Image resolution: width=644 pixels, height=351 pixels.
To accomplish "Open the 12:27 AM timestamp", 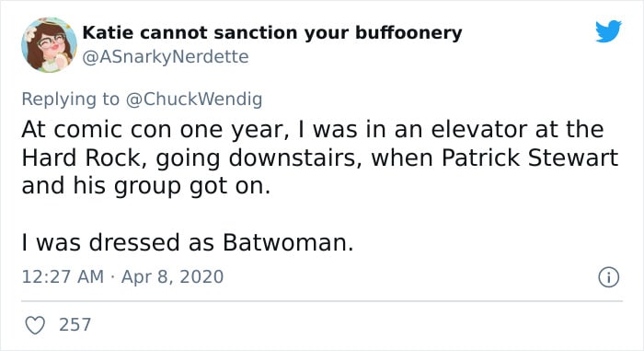I will [x=63, y=276].
